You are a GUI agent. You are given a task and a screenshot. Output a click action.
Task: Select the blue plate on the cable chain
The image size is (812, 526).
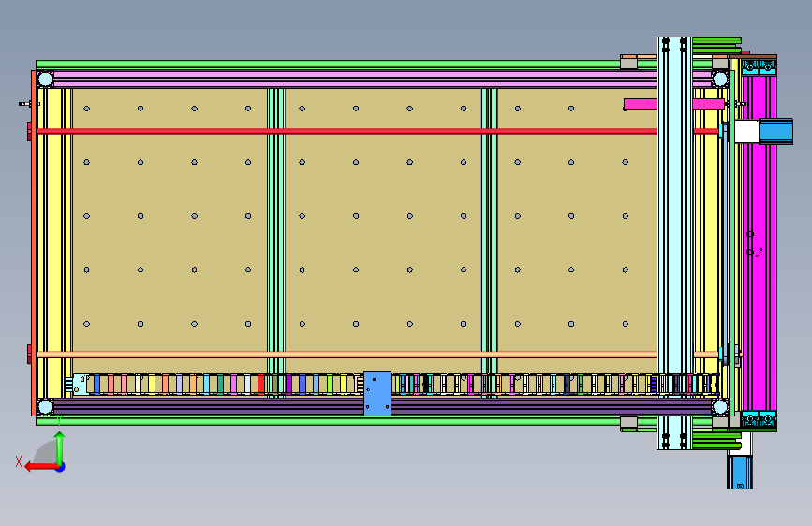point(377,393)
